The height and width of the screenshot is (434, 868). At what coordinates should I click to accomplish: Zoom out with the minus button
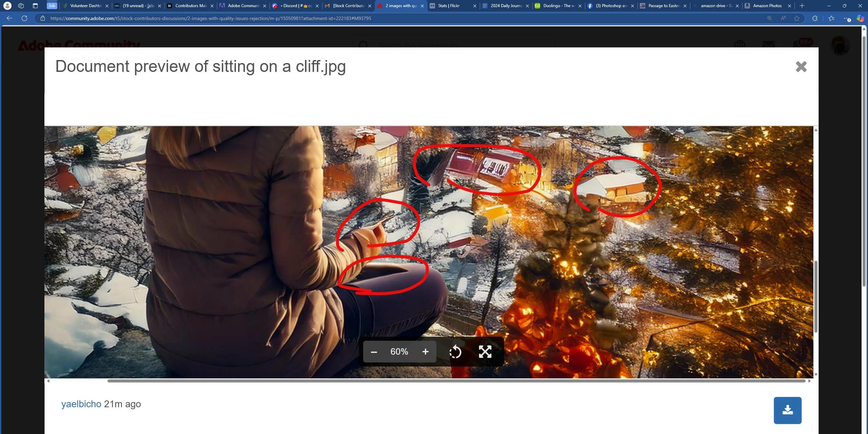374,352
